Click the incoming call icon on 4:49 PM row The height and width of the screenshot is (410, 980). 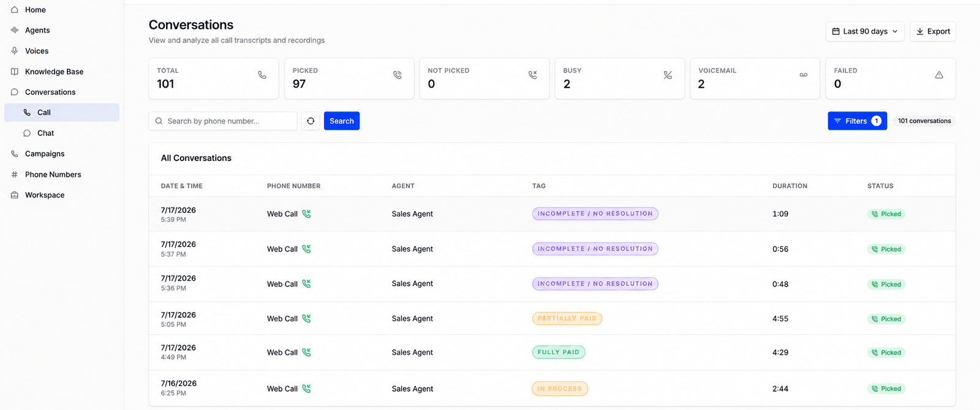[x=307, y=352]
